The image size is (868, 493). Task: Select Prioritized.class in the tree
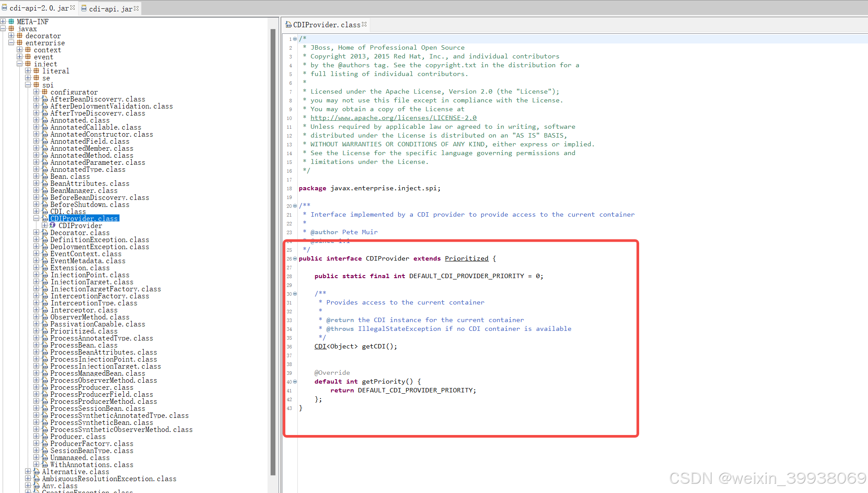[x=83, y=331]
